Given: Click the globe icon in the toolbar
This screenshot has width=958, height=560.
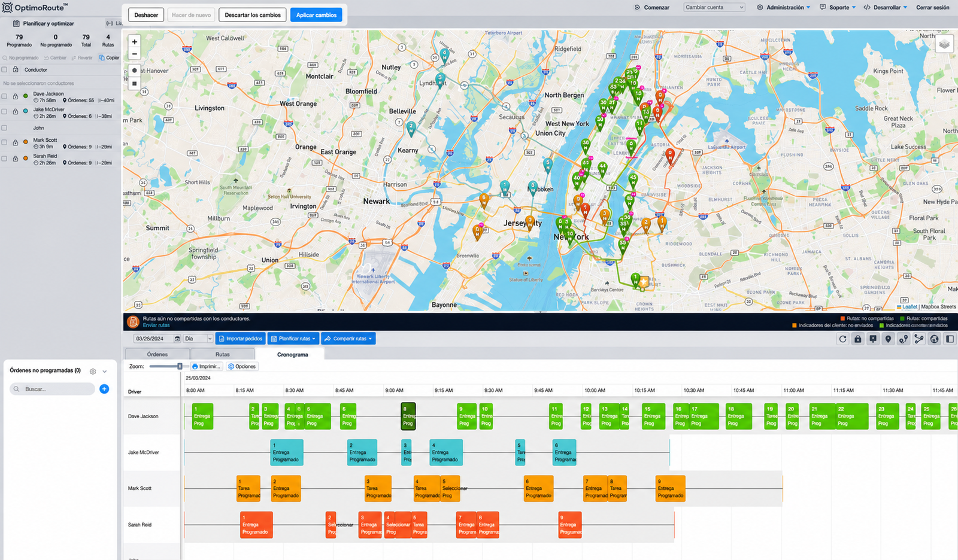Looking at the screenshot, I should pyautogui.click(x=934, y=339).
